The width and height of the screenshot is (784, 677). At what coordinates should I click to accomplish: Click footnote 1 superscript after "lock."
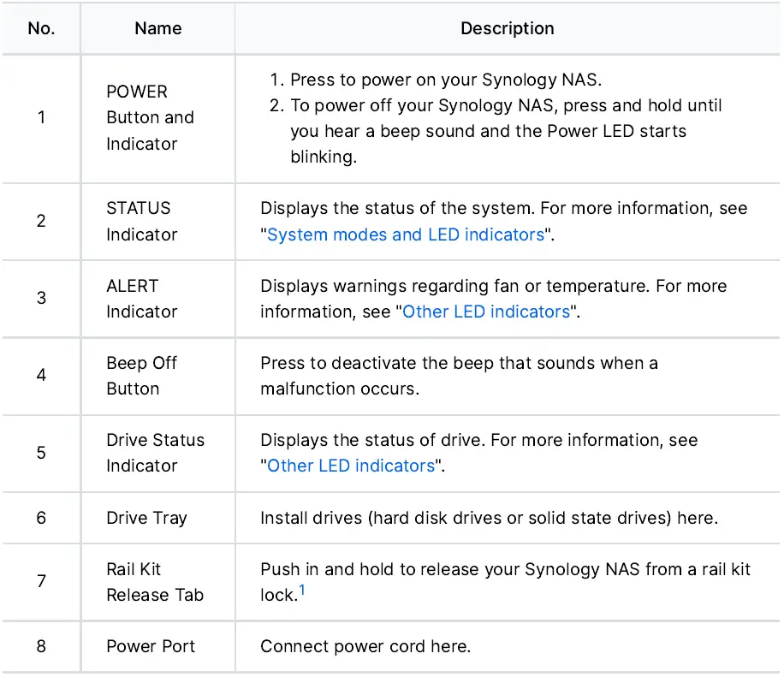pyautogui.click(x=302, y=590)
